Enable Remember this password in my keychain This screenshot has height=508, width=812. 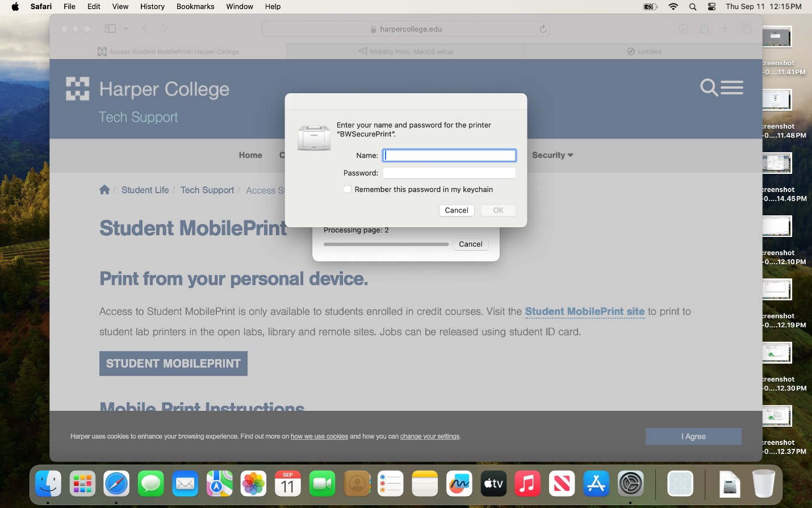click(x=348, y=189)
